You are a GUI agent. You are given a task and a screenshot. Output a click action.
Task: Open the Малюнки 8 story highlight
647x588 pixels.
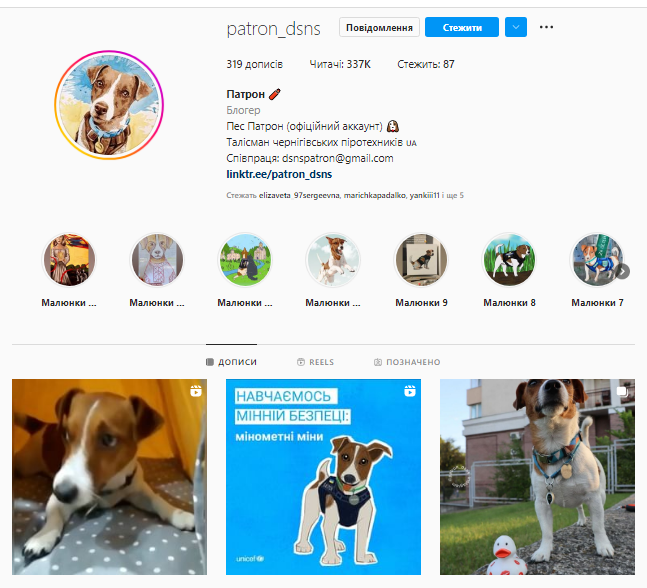tap(509, 270)
